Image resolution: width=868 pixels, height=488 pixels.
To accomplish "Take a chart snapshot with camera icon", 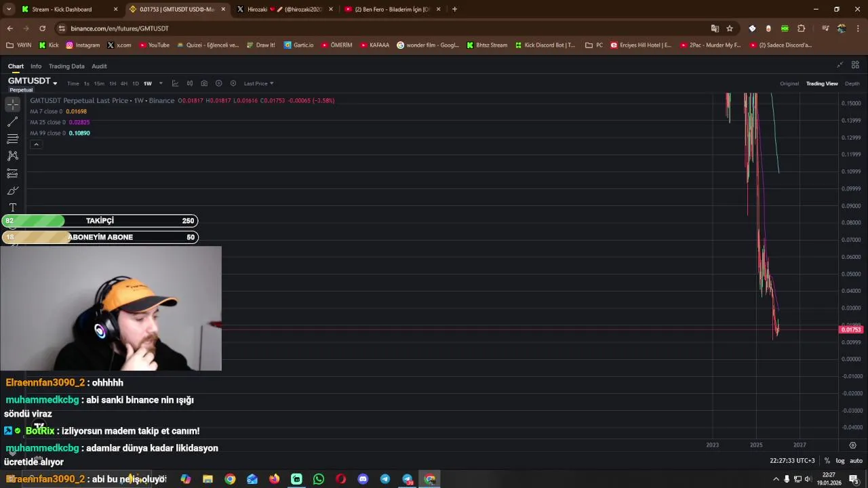I will click(204, 83).
